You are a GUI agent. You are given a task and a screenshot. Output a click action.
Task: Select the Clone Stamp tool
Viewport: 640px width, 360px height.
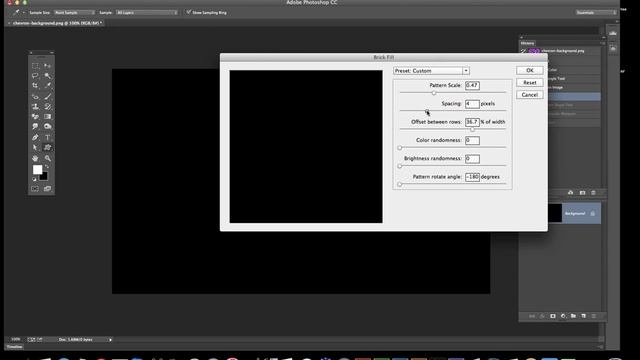35,107
